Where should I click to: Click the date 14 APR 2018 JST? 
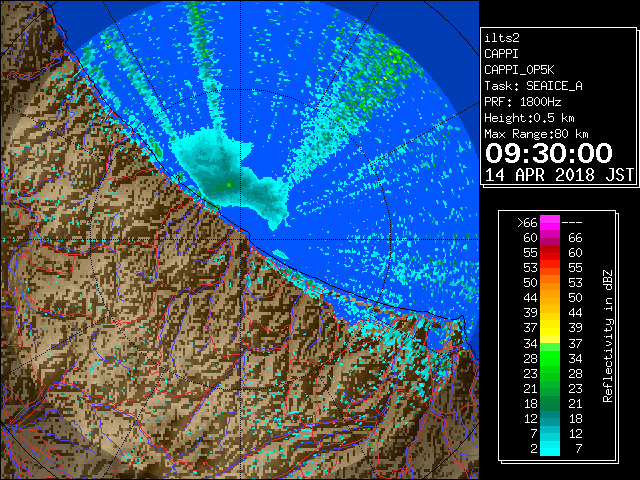click(x=559, y=175)
